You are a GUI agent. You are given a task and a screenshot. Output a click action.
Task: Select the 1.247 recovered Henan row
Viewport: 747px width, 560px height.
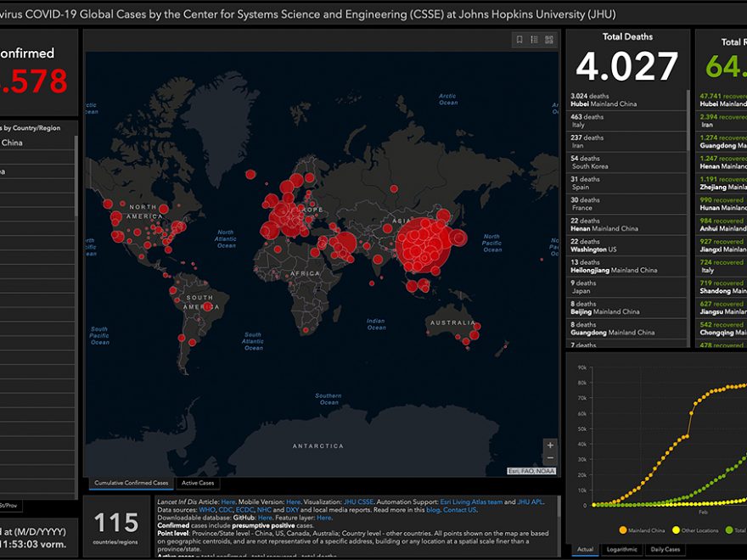coord(722,162)
